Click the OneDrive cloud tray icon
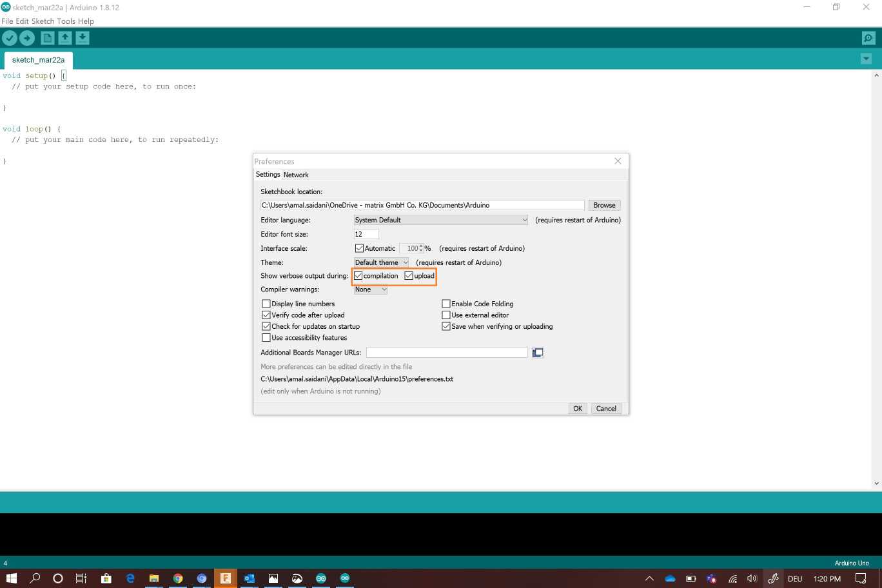This screenshot has width=882, height=588. point(671,578)
